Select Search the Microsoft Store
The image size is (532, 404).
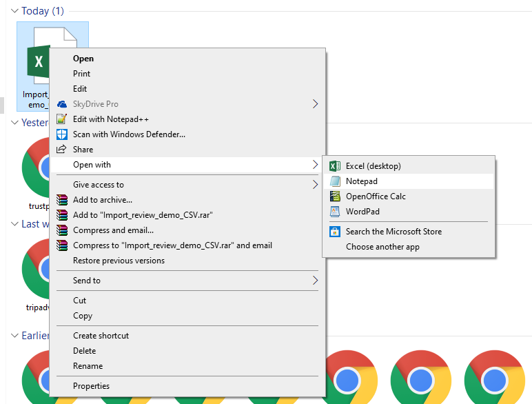point(409,232)
